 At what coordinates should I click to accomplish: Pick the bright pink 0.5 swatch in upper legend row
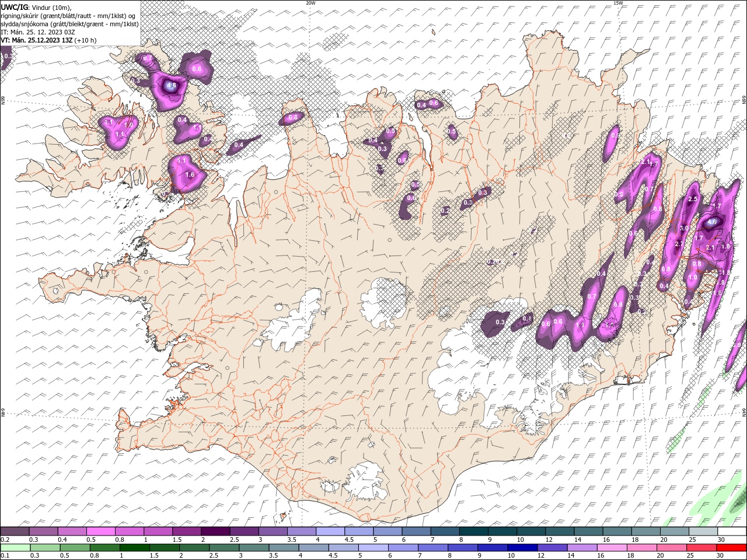point(101,531)
